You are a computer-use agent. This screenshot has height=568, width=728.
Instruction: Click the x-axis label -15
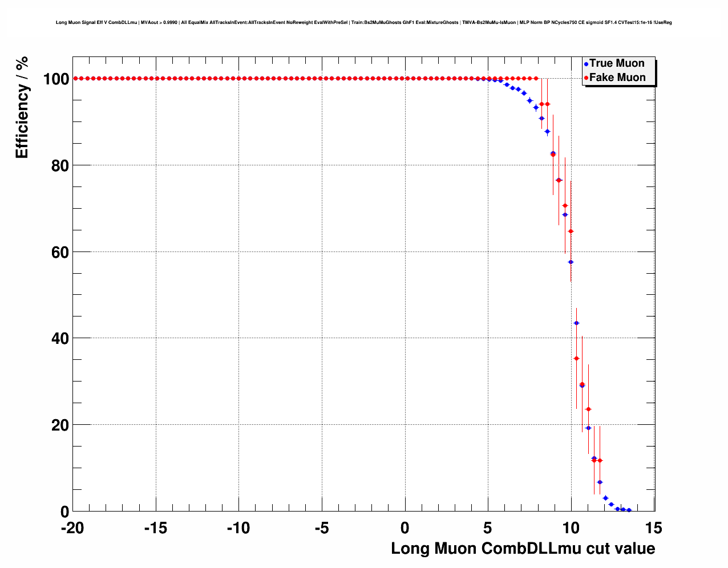tap(155, 529)
